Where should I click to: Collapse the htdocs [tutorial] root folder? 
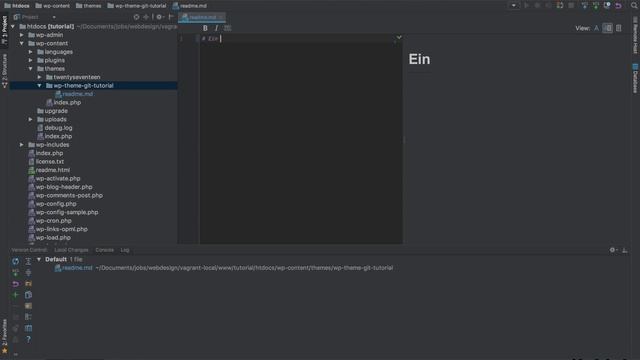13,27
